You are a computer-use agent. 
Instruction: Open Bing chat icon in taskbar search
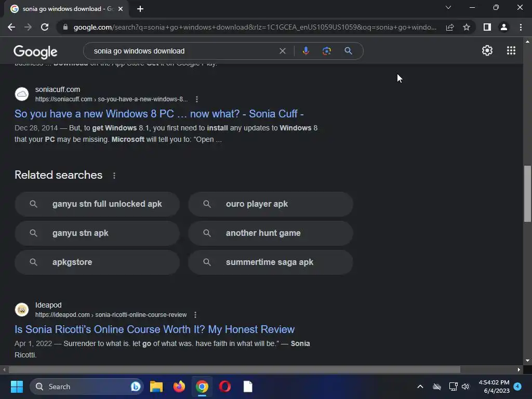(136, 387)
